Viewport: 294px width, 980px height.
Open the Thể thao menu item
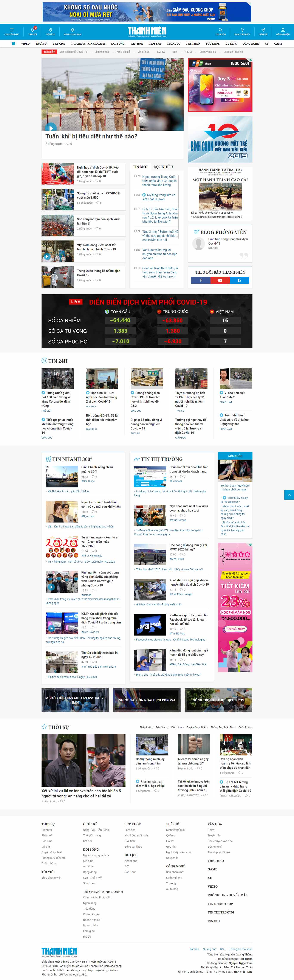pyautogui.click(x=192, y=43)
